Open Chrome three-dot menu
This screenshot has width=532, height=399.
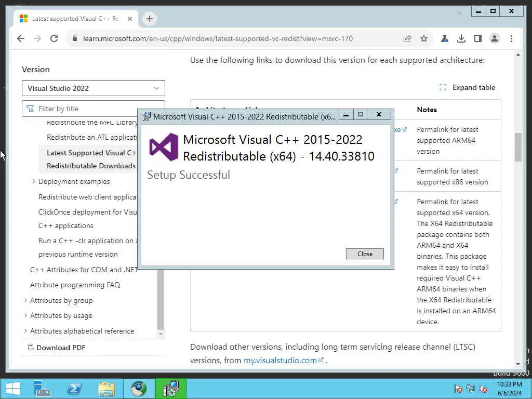tap(511, 38)
